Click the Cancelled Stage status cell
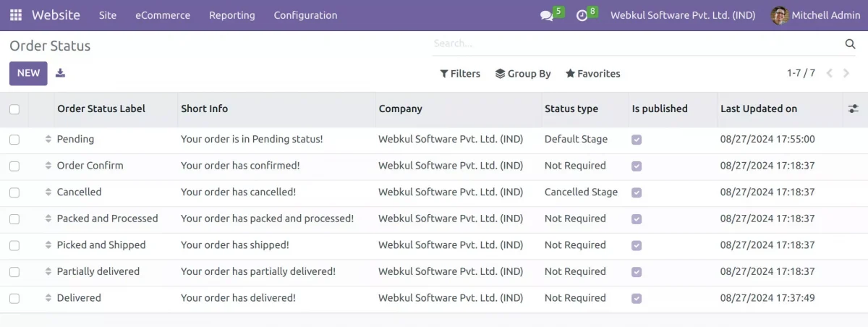This screenshot has height=327, width=868. click(x=581, y=192)
